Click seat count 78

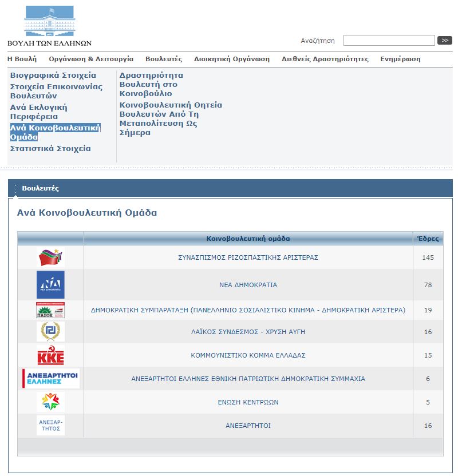[x=428, y=285]
